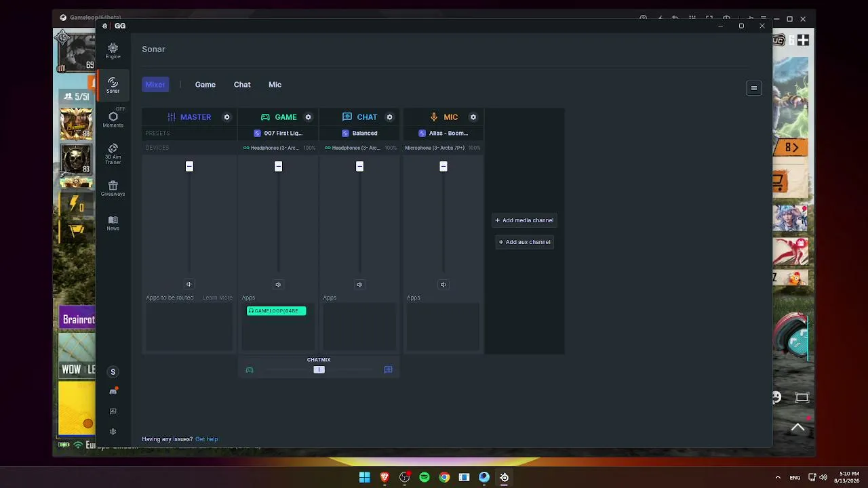Select the GAMELOOP app chip under GAME

[x=276, y=311]
